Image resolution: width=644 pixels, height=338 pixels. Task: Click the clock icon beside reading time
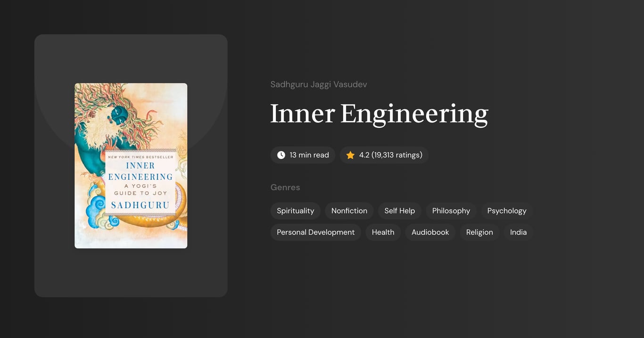pyautogui.click(x=281, y=155)
